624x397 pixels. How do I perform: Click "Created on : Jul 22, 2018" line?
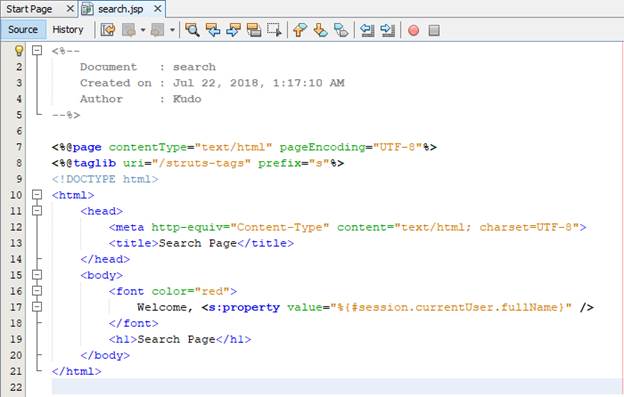pyautogui.click(x=212, y=83)
